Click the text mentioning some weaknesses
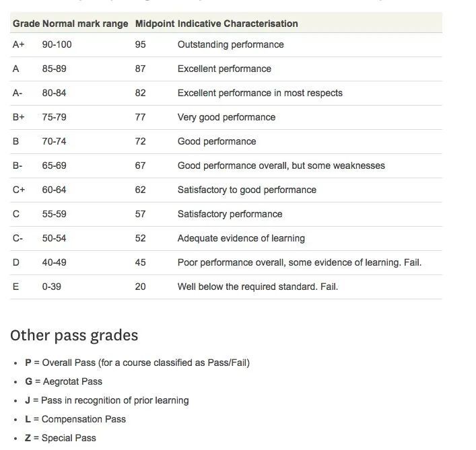The width and height of the screenshot is (476, 450). click(281, 165)
